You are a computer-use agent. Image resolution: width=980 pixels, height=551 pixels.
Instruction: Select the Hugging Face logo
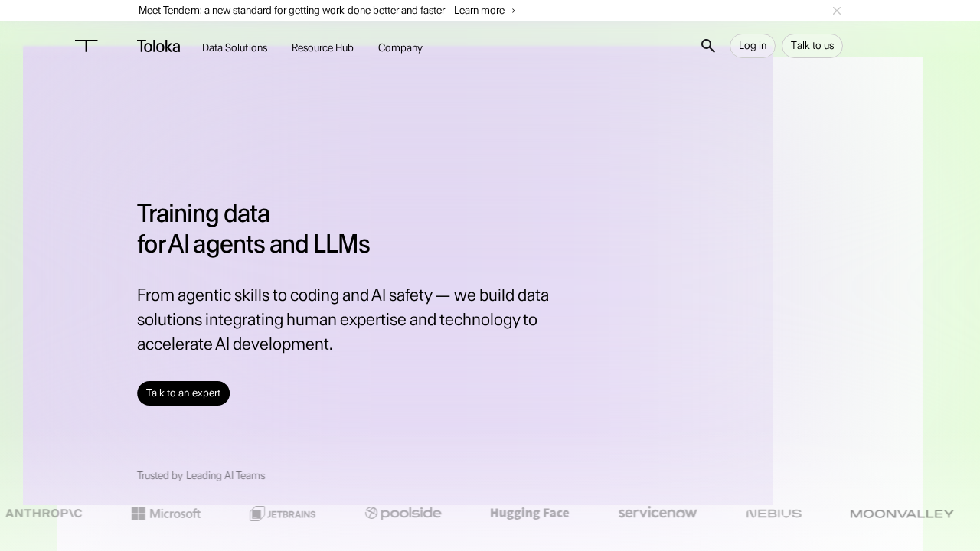(529, 513)
